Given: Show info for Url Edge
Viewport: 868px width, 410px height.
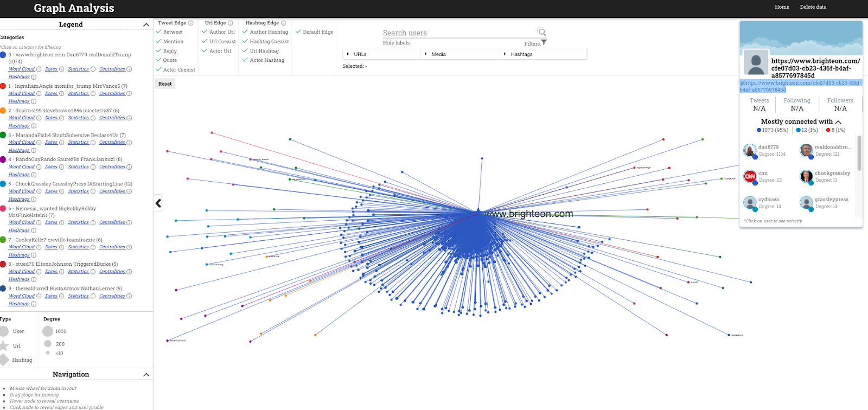Looking at the screenshot, I should [x=231, y=23].
